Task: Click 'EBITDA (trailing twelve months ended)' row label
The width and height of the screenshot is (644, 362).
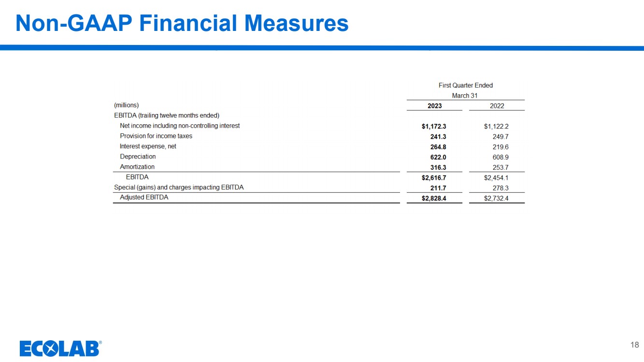Action: point(167,116)
